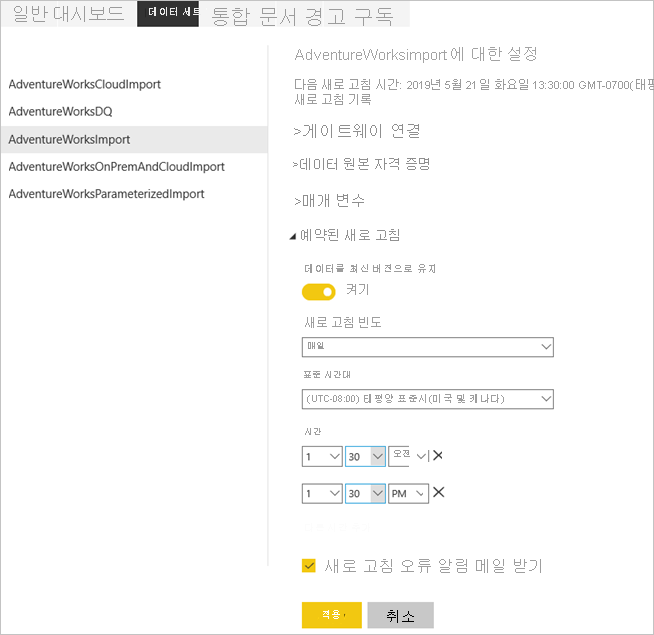This screenshot has width=654, height=635.
Task: Click the 다음 새로 고침 시간 text
Action: [x=474, y=85]
